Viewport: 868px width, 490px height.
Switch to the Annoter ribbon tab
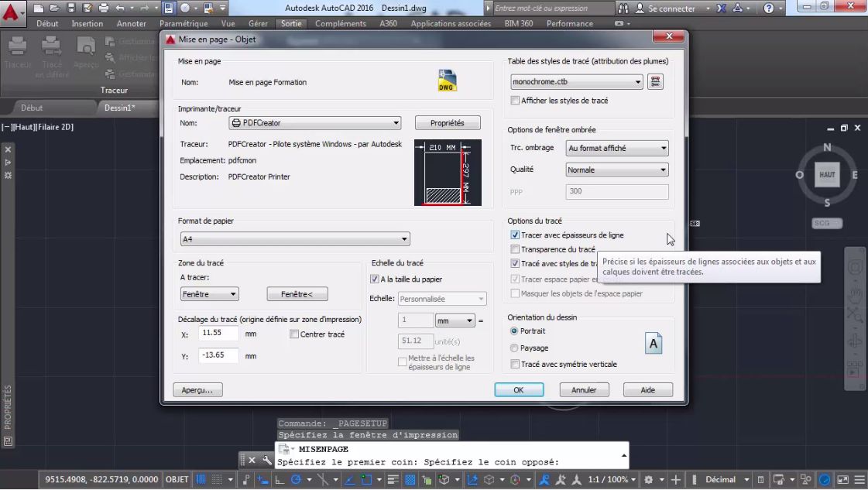click(131, 23)
